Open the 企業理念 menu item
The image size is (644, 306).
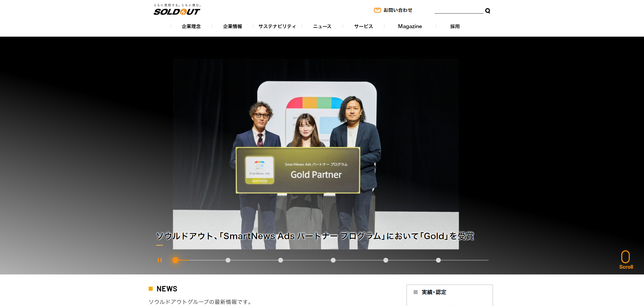[191, 26]
